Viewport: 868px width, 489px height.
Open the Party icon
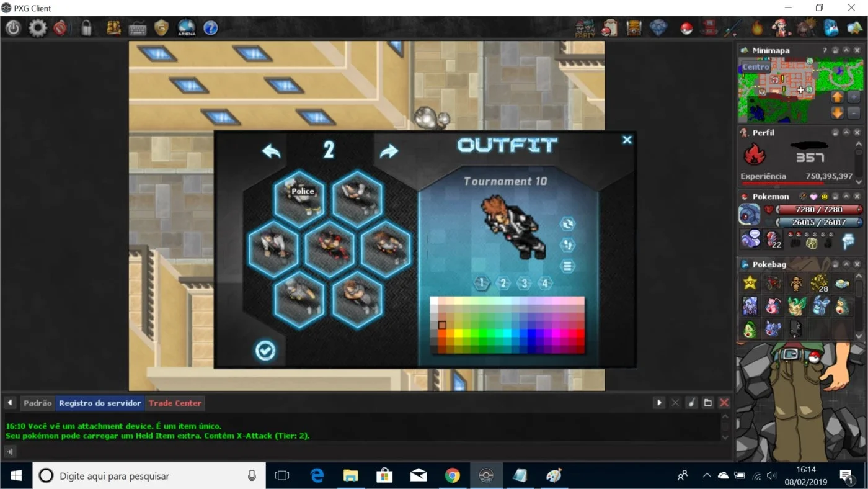tap(585, 28)
